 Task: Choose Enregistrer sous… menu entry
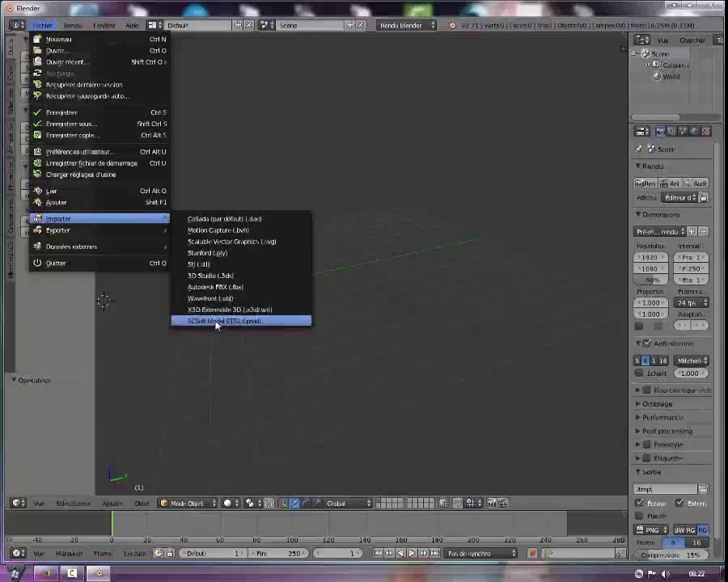coord(99,124)
